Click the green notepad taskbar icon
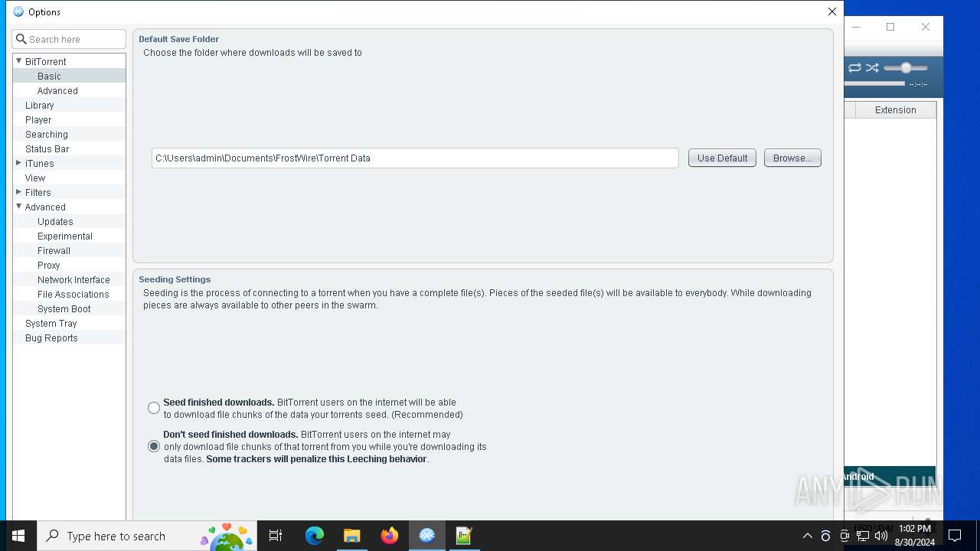Screen dimensions: 980x551 (464, 536)
